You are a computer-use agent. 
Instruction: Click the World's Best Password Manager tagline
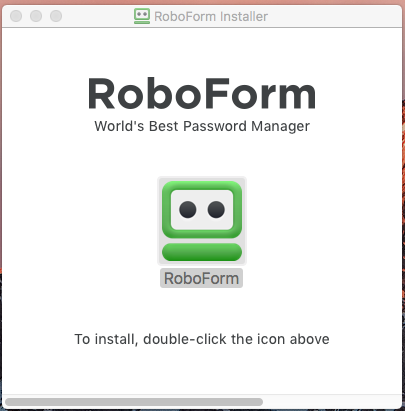tap(202, 126)
